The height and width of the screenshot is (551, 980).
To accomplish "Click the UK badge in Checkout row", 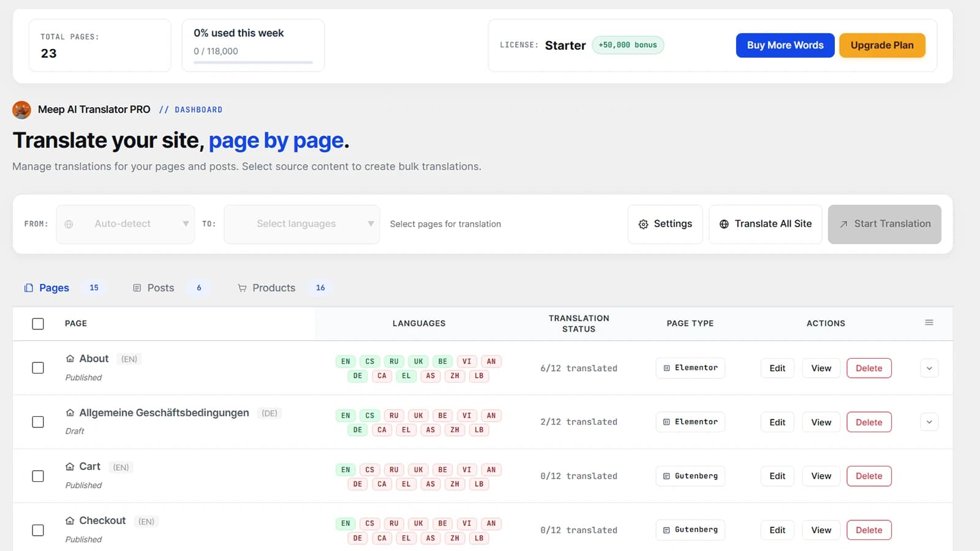I will tap(418, 523).
